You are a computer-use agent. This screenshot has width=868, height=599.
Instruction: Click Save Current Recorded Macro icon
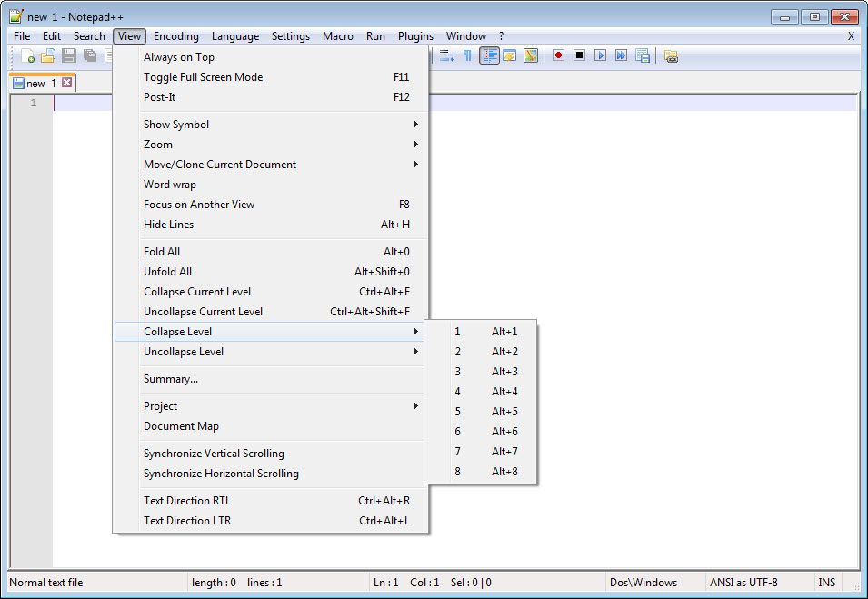643,55
